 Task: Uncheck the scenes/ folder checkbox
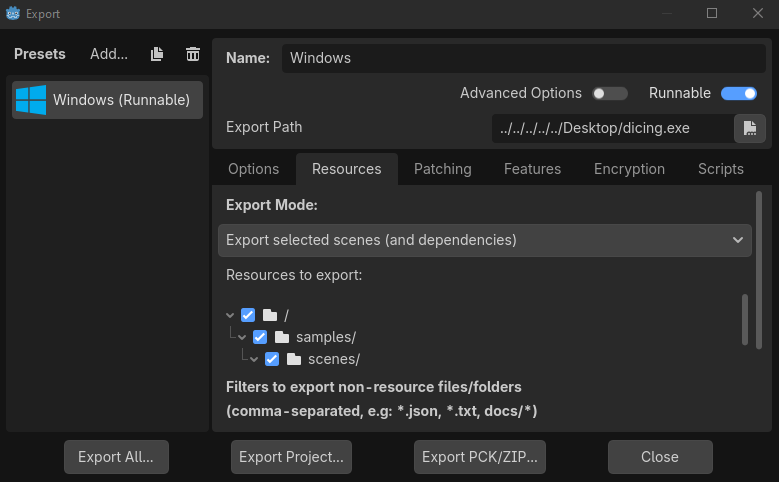coord(272,359)
